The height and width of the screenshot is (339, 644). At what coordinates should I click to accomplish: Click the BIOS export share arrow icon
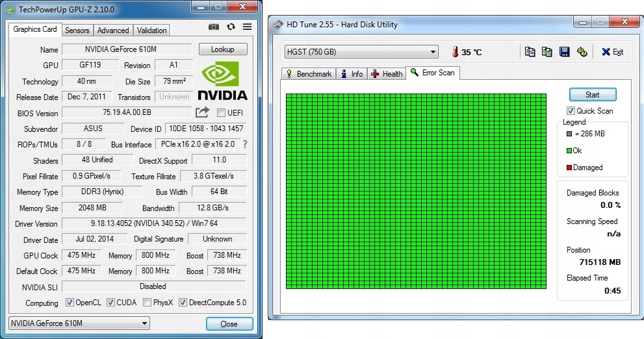coord(202,112)
